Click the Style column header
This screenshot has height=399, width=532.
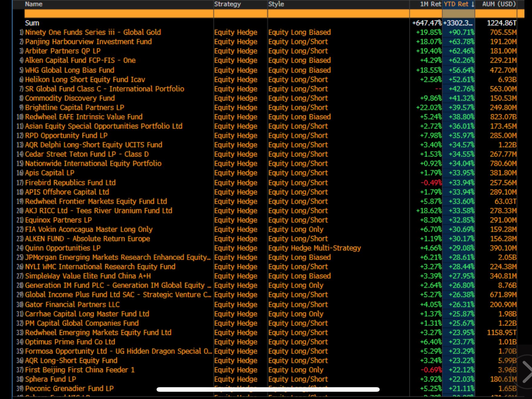[x=276, y=4]
